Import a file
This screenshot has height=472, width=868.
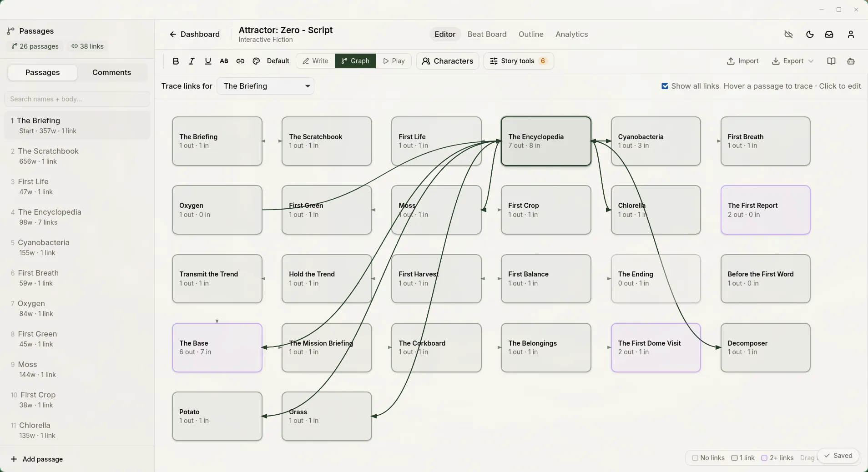coord(743,61)
